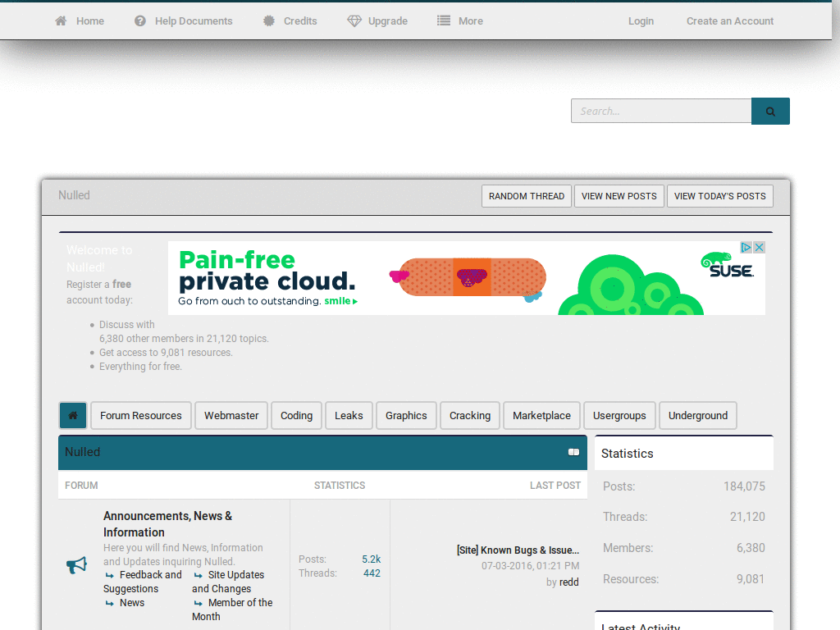Click the FORUM column header

[x=81, y=485]
